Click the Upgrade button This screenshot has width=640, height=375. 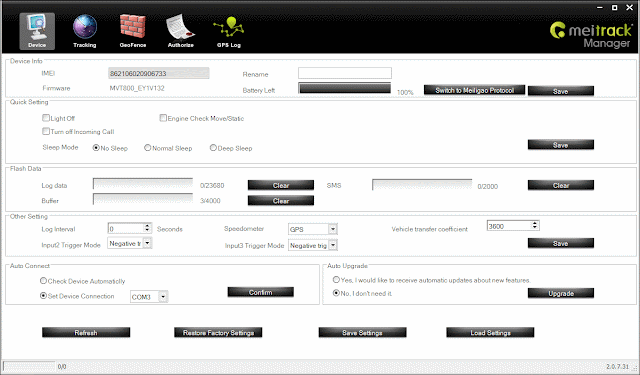(x=561, y=293)
